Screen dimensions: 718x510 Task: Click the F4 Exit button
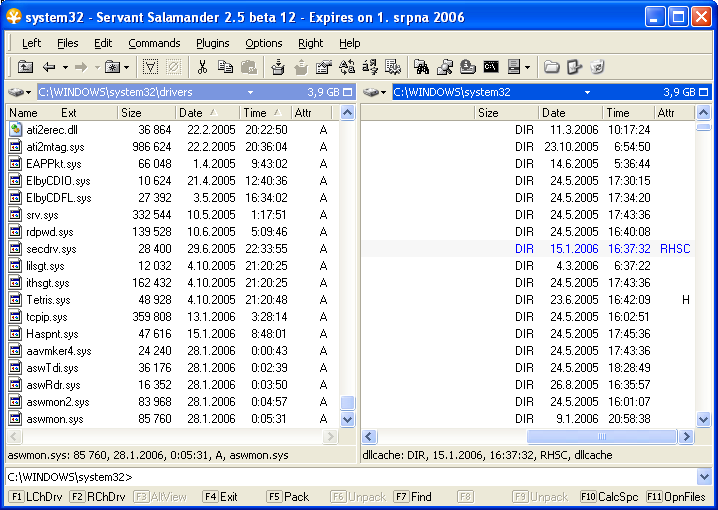coord(220,497)
